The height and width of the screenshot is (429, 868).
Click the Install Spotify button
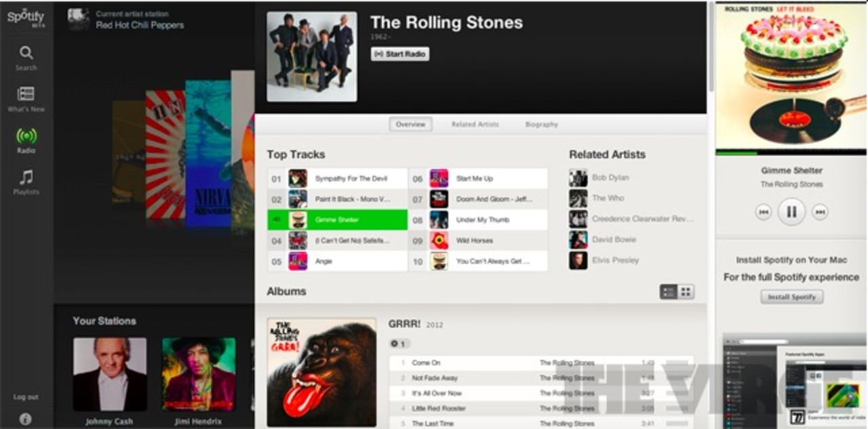(x=791, y=297)
